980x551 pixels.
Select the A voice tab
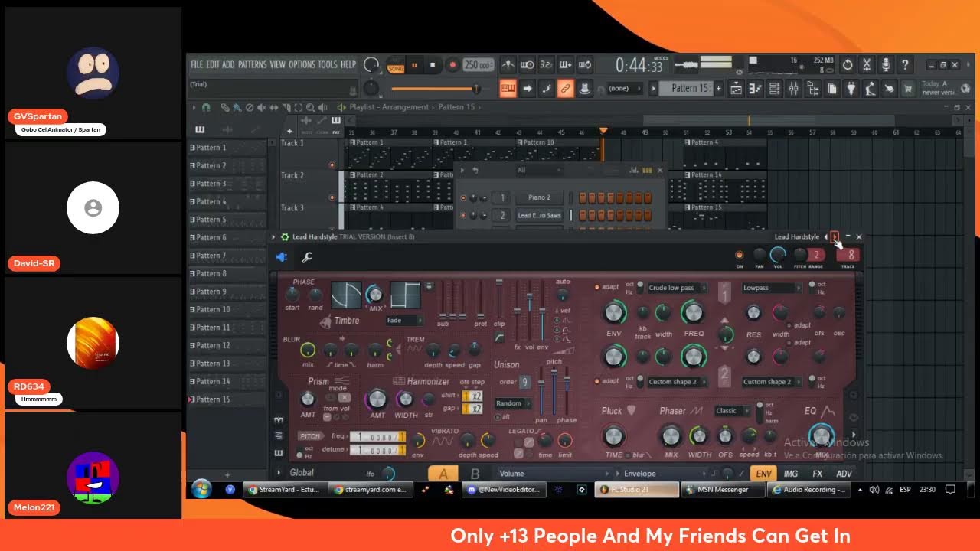[x=443, y=474]
